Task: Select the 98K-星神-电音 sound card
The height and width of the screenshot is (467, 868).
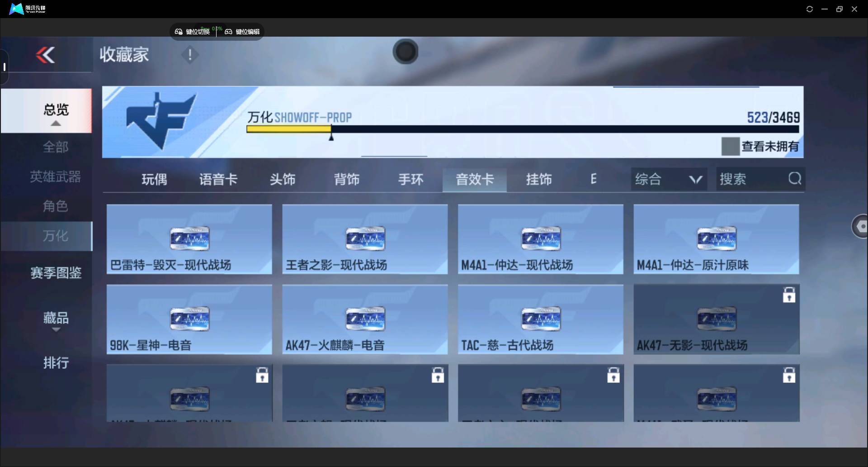Action: tap(189, 319)
